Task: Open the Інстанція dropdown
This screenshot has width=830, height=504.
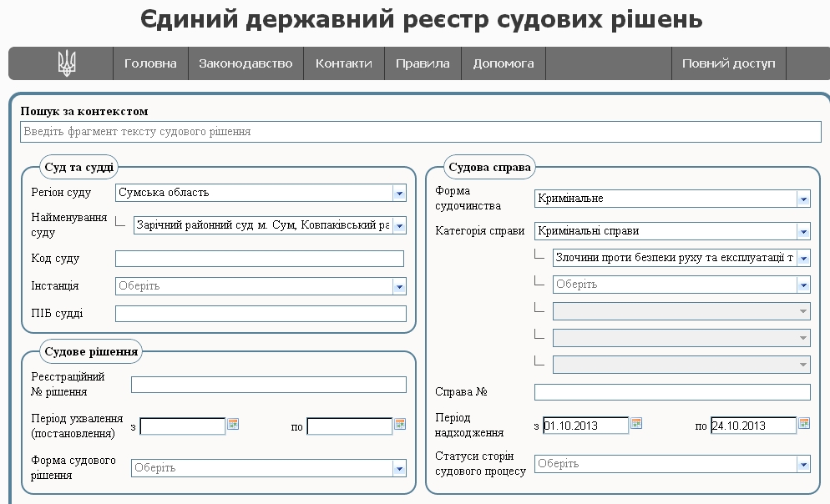Action: [398, 286]
